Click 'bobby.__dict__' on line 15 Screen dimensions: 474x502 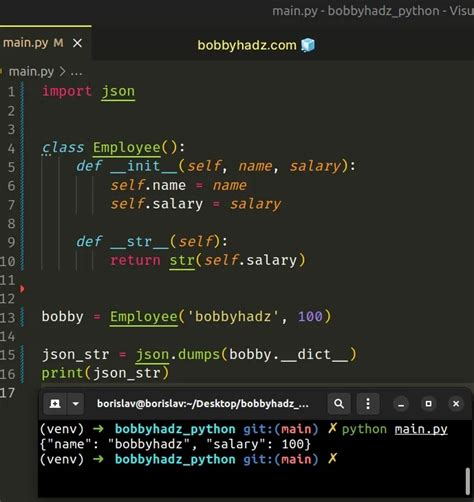tap(288, 354)
